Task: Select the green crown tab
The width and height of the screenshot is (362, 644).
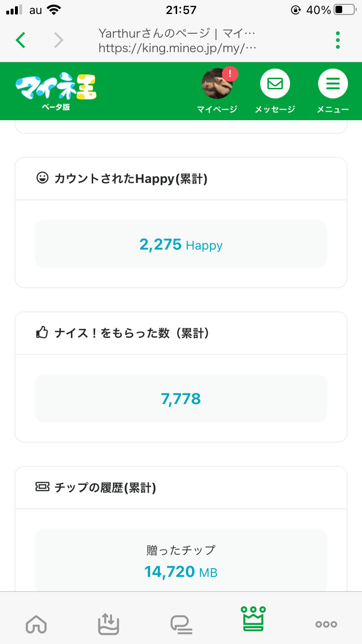Action: (253, 618)
